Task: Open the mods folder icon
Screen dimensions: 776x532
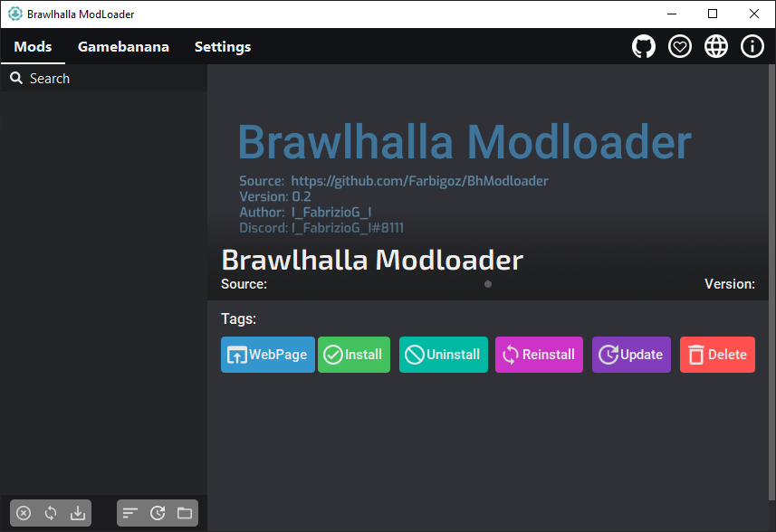Action: (x=185, y=513)
